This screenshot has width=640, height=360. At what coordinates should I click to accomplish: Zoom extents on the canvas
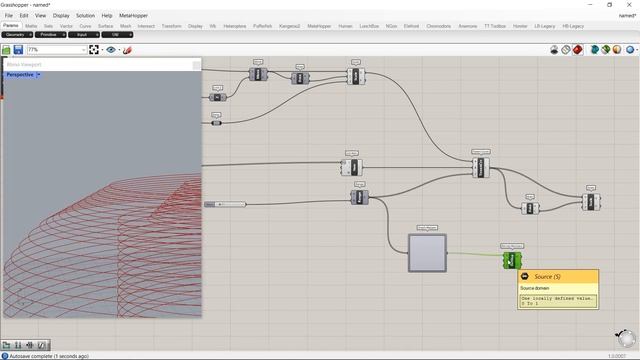[x=94, y=50]
